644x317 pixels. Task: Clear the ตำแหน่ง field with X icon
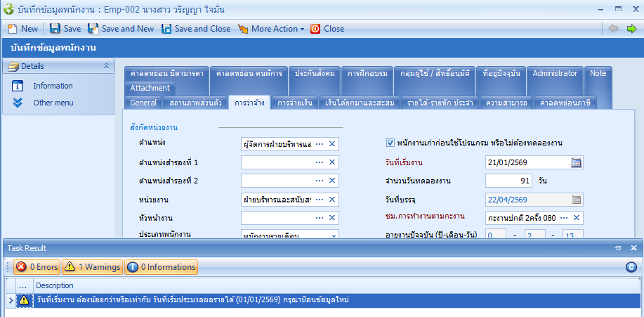coord(332,144)
